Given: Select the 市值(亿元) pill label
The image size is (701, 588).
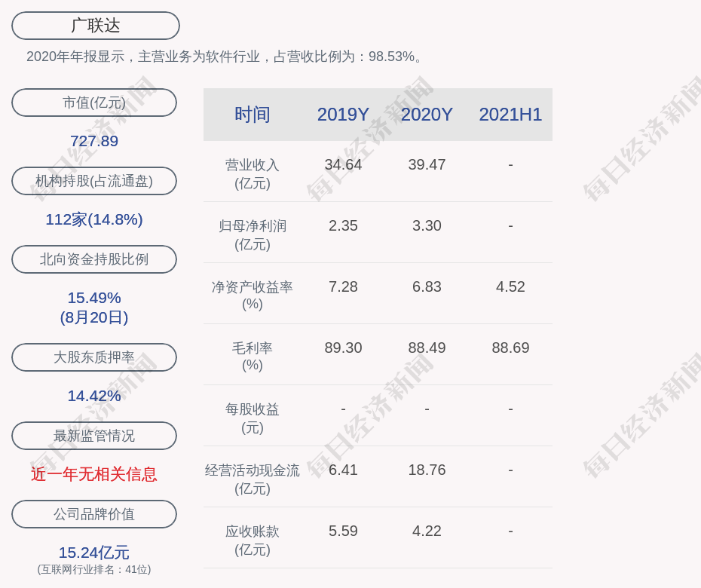Looking at the screenshot, I should (94, 103).
